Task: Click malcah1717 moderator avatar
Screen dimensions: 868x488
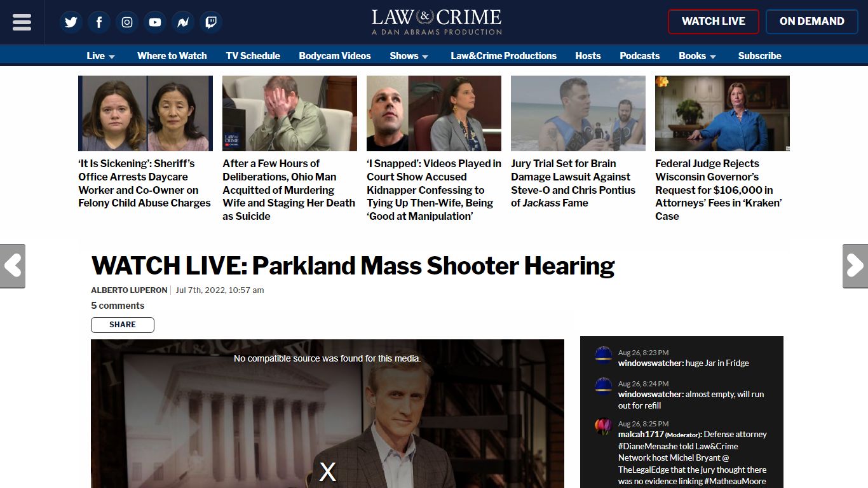Action: (x=603, y=427)
